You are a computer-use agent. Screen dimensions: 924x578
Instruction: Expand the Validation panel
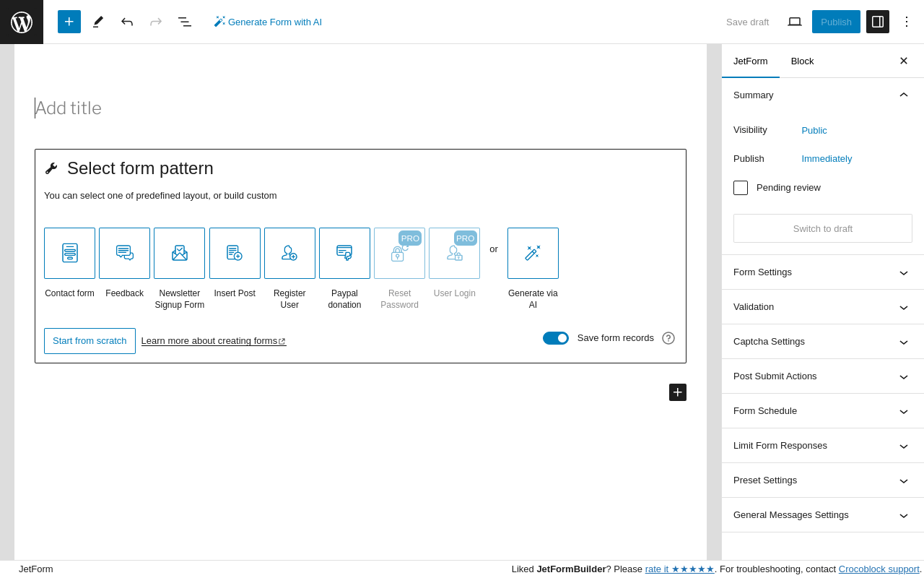click(823, 307)
